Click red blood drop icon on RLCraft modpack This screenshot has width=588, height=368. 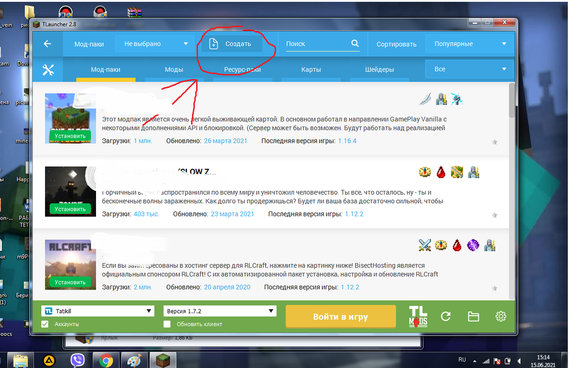tap(457, 245)
